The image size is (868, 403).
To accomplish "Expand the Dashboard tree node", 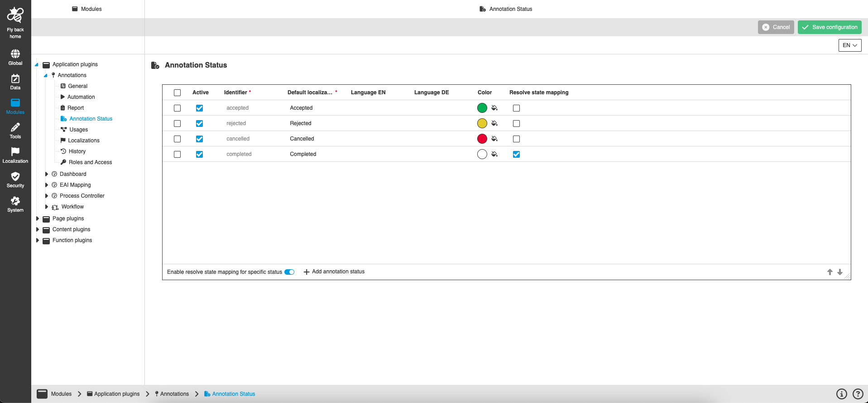I will click(x=47, y=174).
